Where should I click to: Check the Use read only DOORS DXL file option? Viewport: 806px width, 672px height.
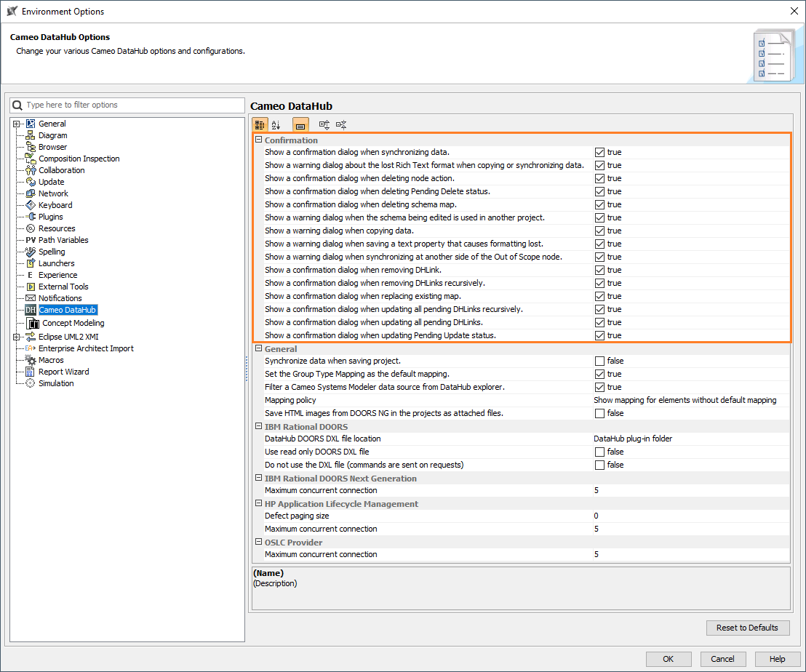click(599, 452)
